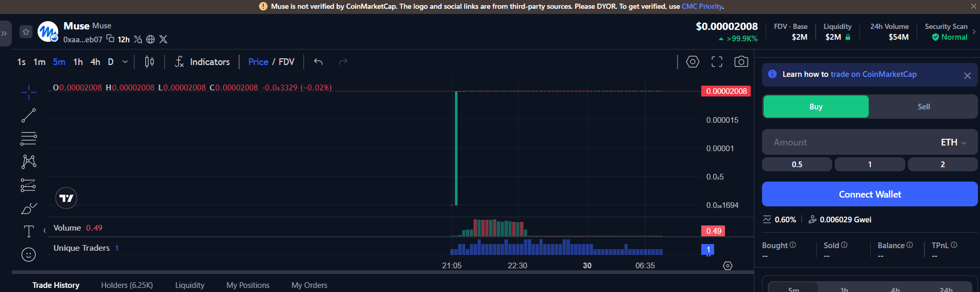Select the brush drawing tool
The width and height of the screenshot is (980, 292).
point(29,208)
